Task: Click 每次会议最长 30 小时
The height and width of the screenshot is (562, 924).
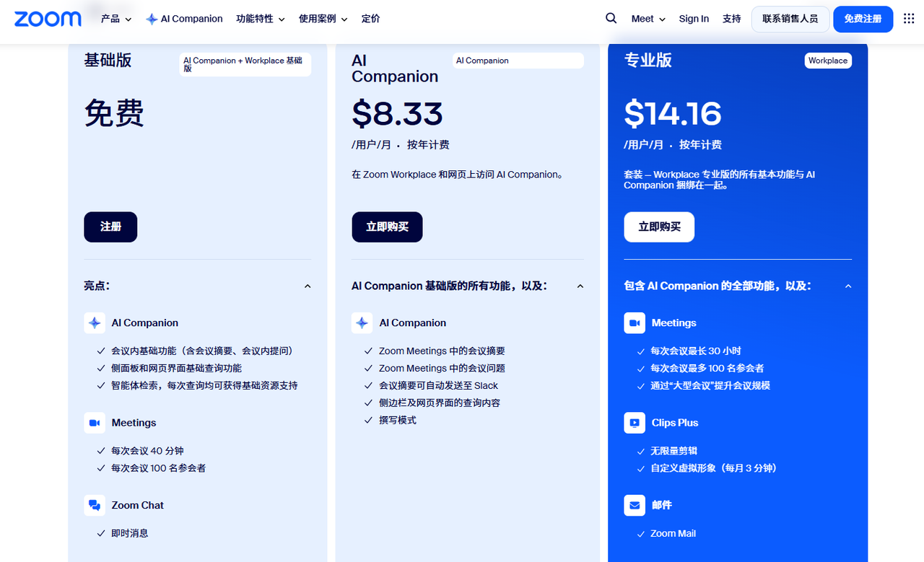Action: (695, 351)
